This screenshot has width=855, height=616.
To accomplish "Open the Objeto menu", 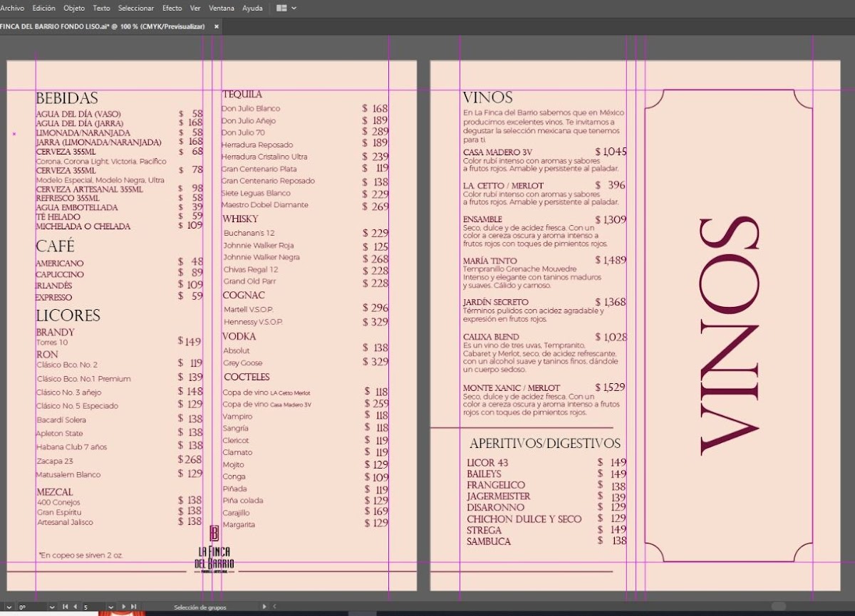I will click(x=74, y=8).
